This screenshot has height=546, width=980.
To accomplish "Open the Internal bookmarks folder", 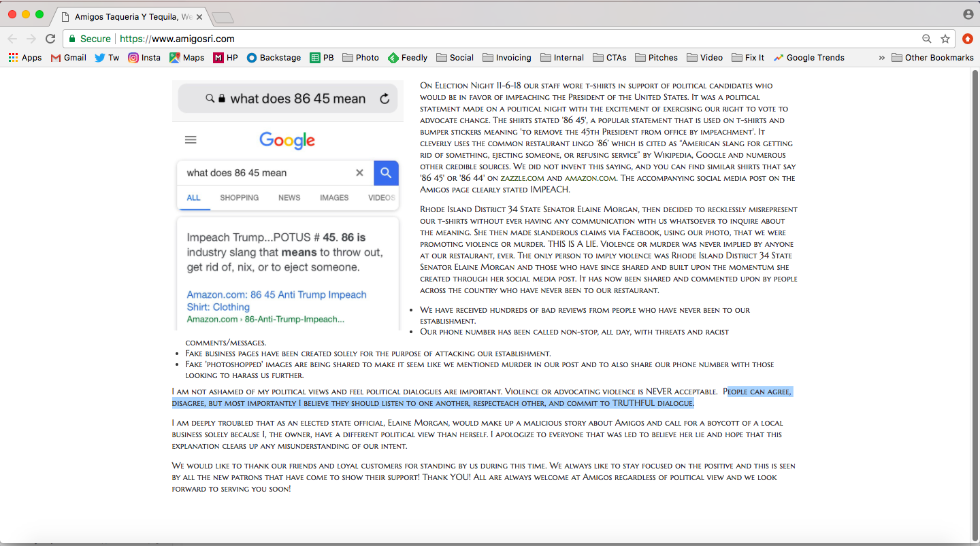I will pyautogui.click(x=562, y=58).
